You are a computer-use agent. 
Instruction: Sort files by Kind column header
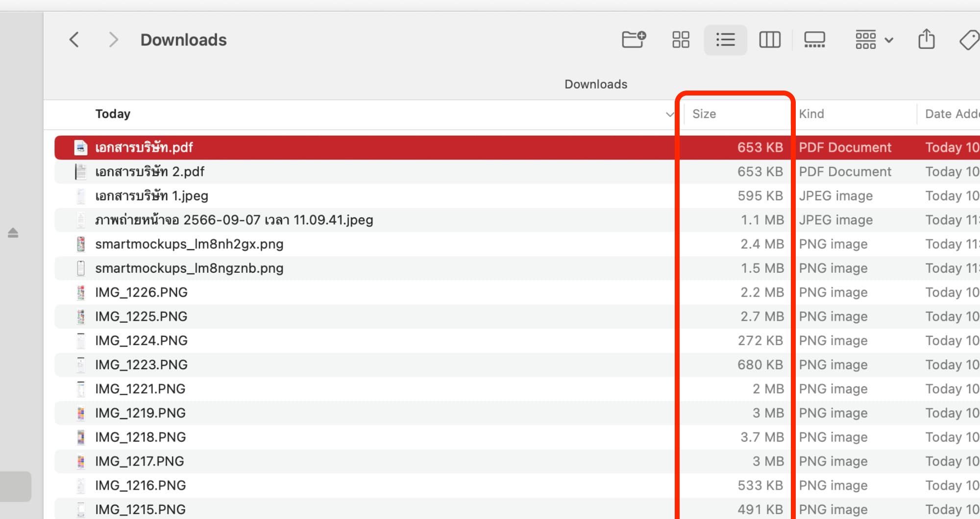coord(811,114)
